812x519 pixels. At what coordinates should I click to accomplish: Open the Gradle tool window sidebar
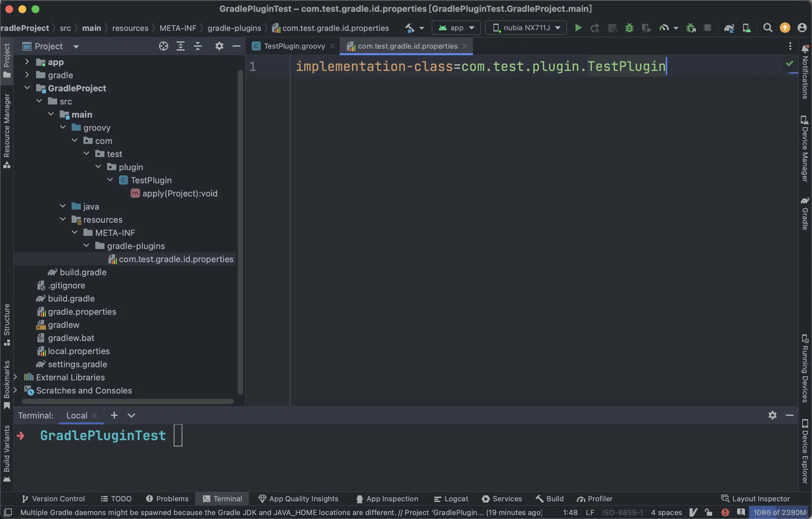(x=805, y=214)
